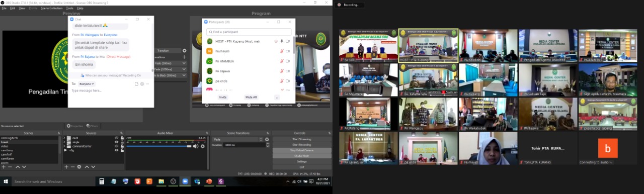Open audio mixer channel settings gear
The width and height of the screenshot is (644, 194).
click(x=203, y=146)
